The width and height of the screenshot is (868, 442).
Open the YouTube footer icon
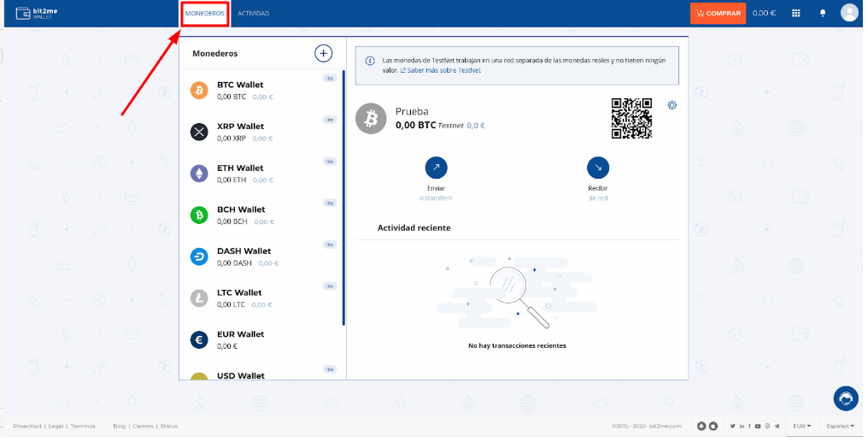tap(758, 426)
